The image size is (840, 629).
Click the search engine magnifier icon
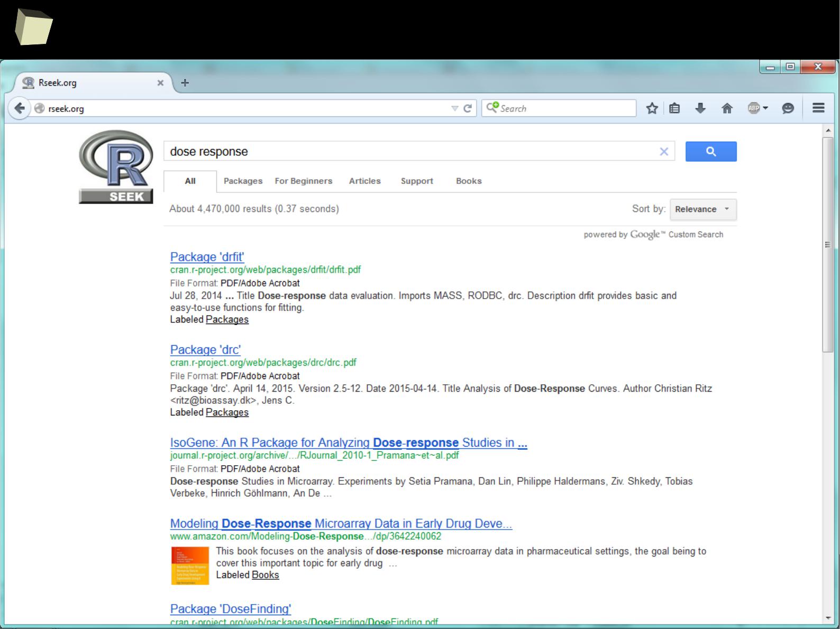point(492,107)
